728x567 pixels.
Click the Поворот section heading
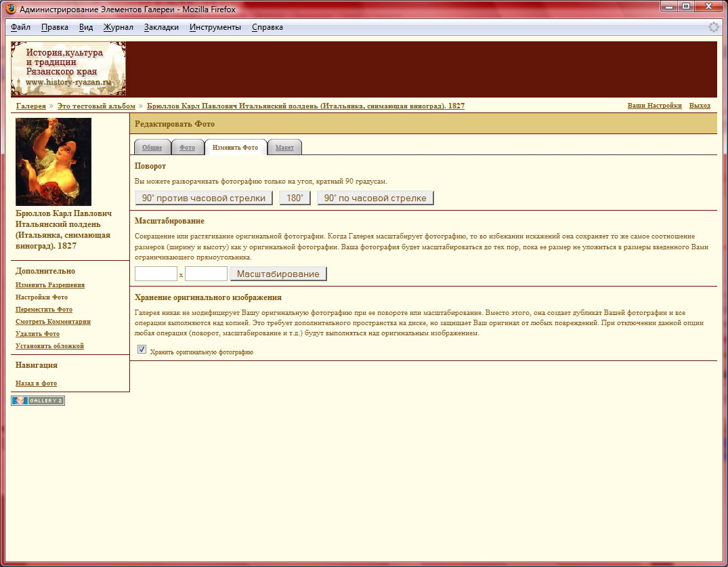pos(150,166)
